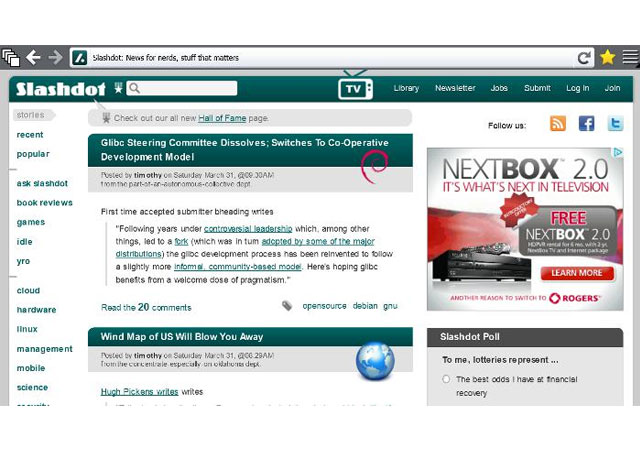Click the Debian swirl topic icon
The image size is (640, 450).
374,167
